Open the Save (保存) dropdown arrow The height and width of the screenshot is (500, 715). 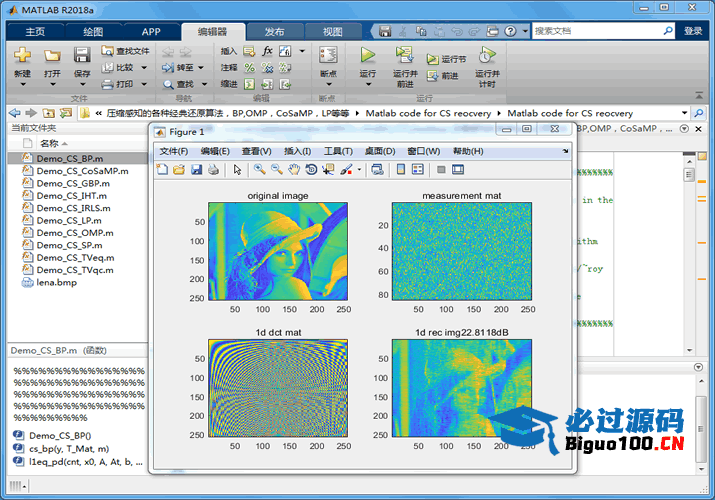pyautogui.click(x=82, y=85)
